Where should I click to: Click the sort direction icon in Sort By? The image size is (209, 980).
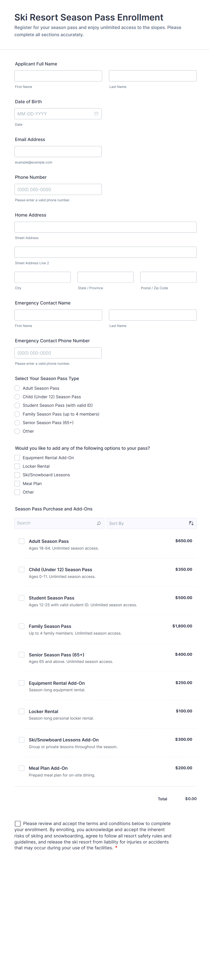191,523
